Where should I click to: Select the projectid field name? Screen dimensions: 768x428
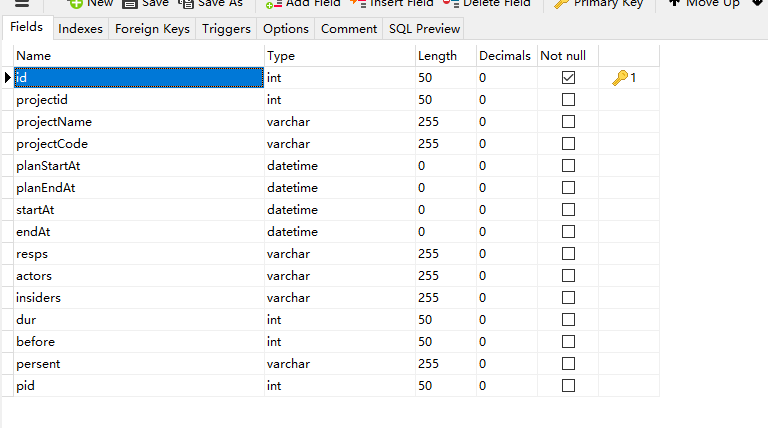139,99
